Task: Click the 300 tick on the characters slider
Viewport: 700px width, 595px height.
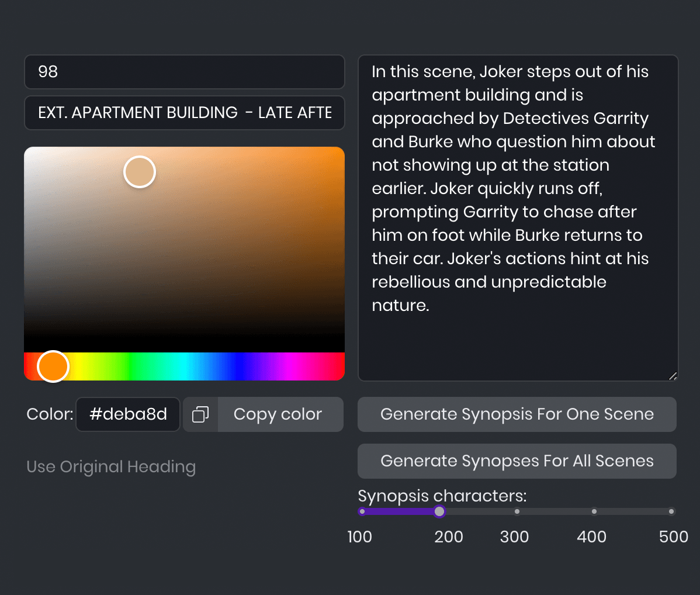Action: click(517, 511)
